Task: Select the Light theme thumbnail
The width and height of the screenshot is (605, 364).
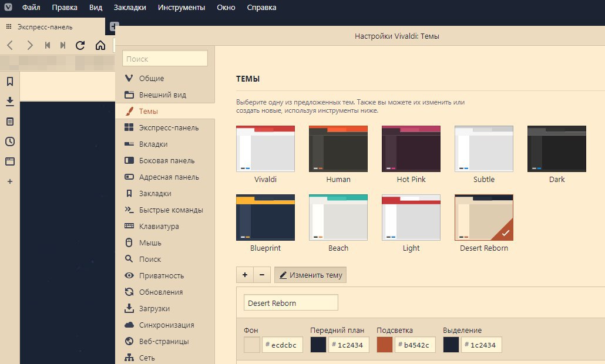Action: [411, 217]
